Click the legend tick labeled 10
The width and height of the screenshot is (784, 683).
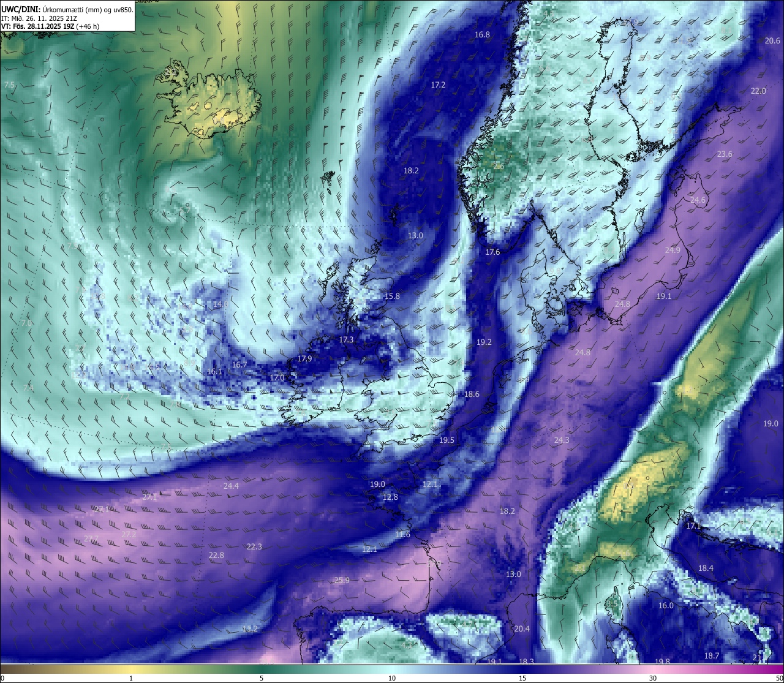392,678
